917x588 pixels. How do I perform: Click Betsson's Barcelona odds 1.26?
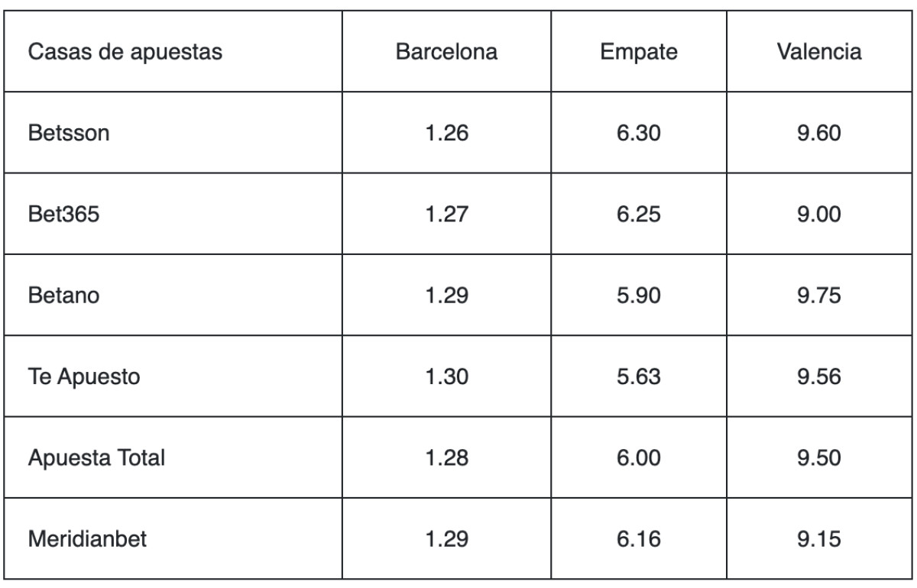[447, 134]
